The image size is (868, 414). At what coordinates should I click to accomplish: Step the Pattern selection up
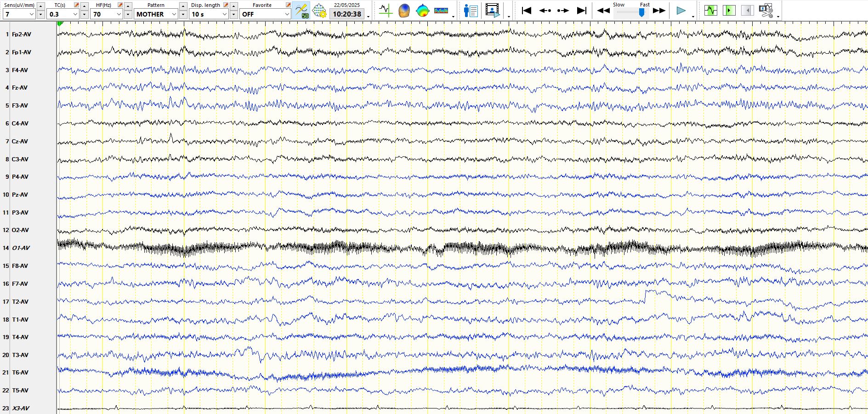point(183,6)
